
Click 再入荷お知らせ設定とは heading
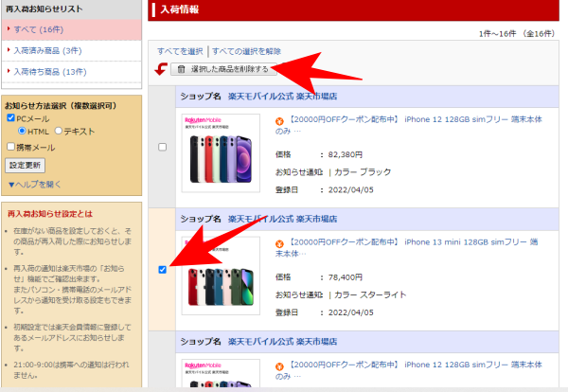(x=50, y=214)
